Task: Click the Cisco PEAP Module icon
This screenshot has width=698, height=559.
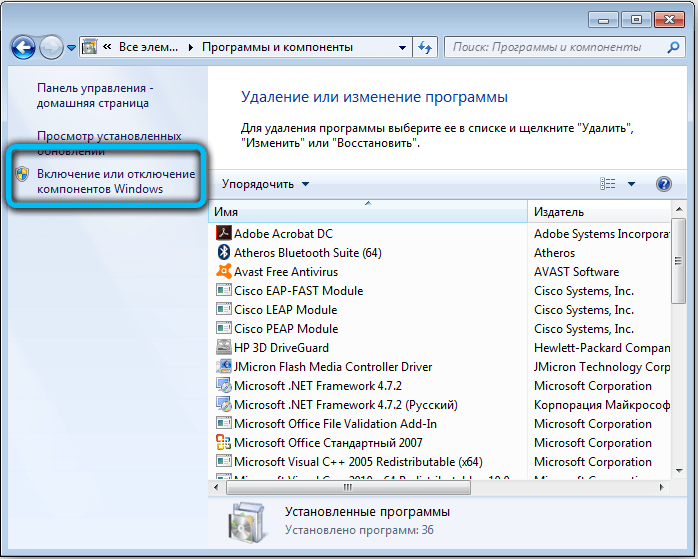Action: click(x=223, y=328)
